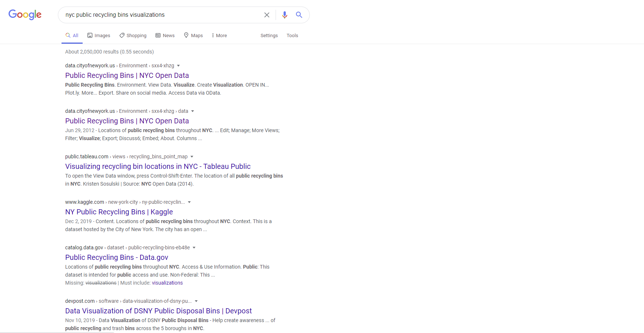Expand the result options for the Kaggle entry
644x333 pixels.
(x=189, y=202)
